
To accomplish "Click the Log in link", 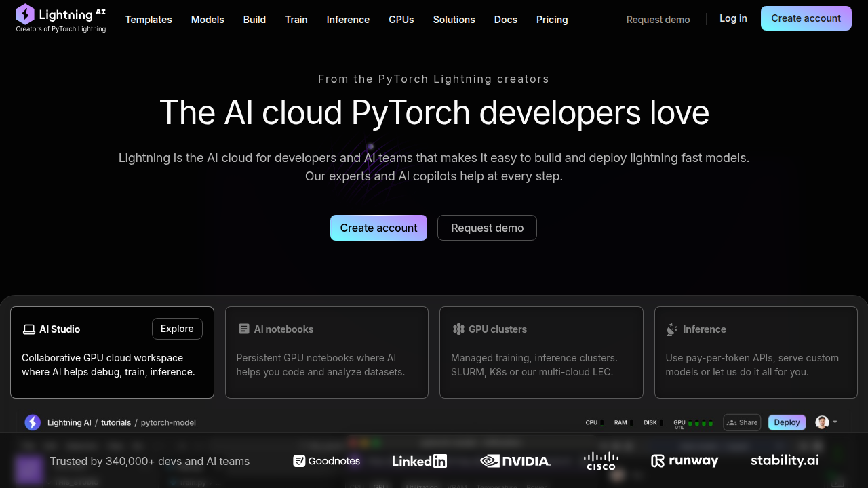I will [733, 18].
